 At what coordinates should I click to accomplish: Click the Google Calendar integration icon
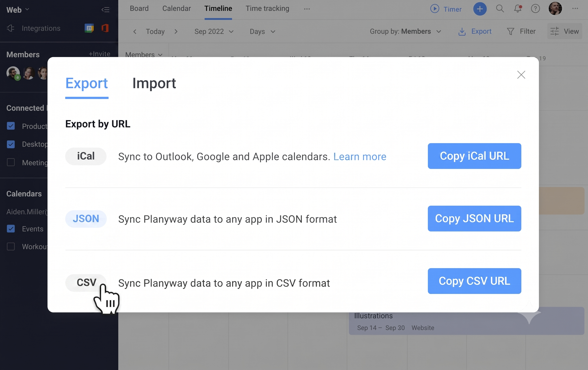click(89, 28)
